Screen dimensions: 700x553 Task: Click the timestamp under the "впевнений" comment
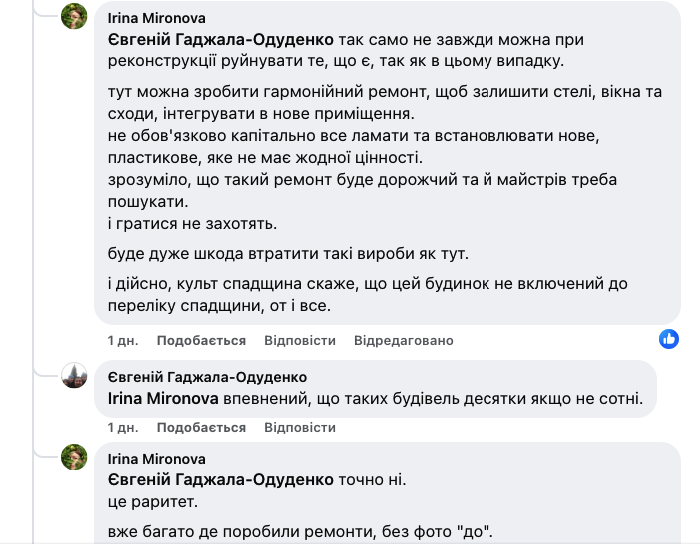point(122,428)
